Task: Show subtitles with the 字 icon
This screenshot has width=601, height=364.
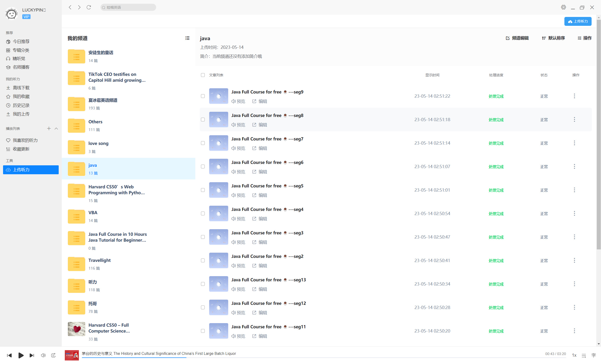Action: (593, 355)
